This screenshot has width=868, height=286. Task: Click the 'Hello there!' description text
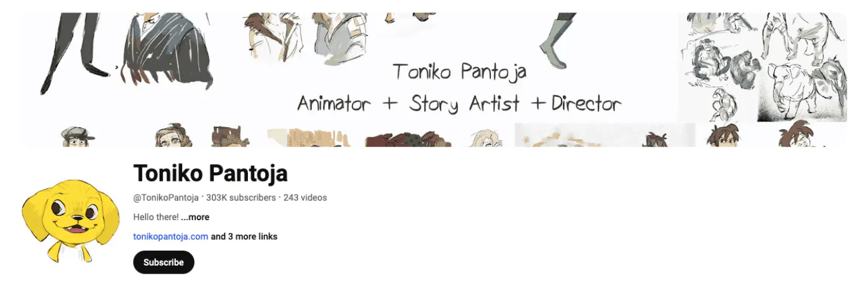(x=156, y=218)
